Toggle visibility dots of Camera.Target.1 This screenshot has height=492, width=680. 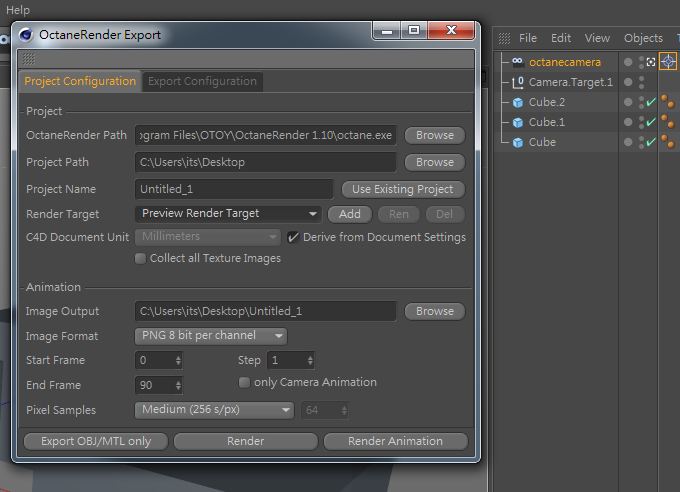tap(641, 82)
